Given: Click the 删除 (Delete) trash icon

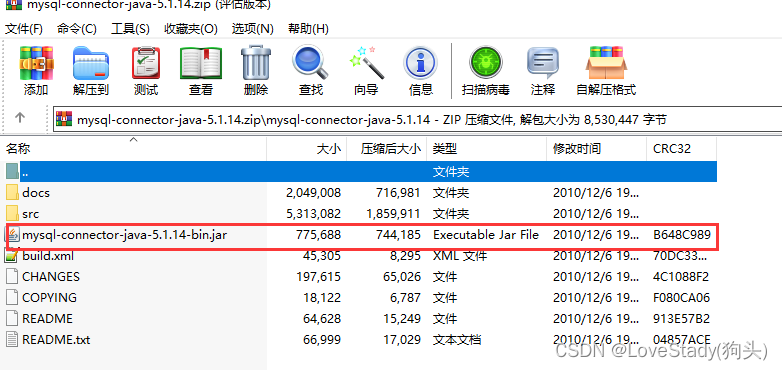Looking at the screenshot, I should coord(256,70).
